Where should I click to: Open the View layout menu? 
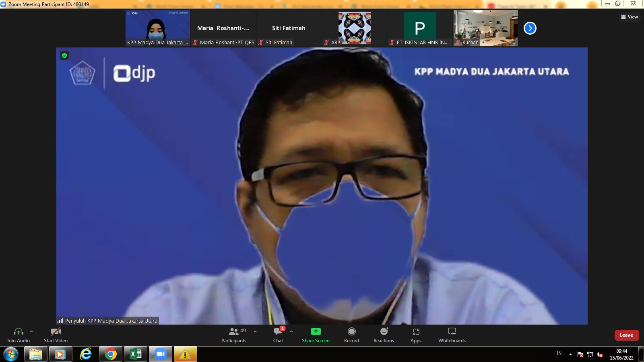click(x=630, y=17)
